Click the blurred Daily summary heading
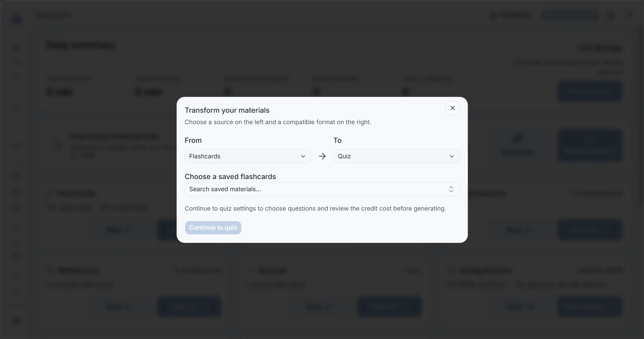Screen dimensions: 644x339 (x=80, y=45)
